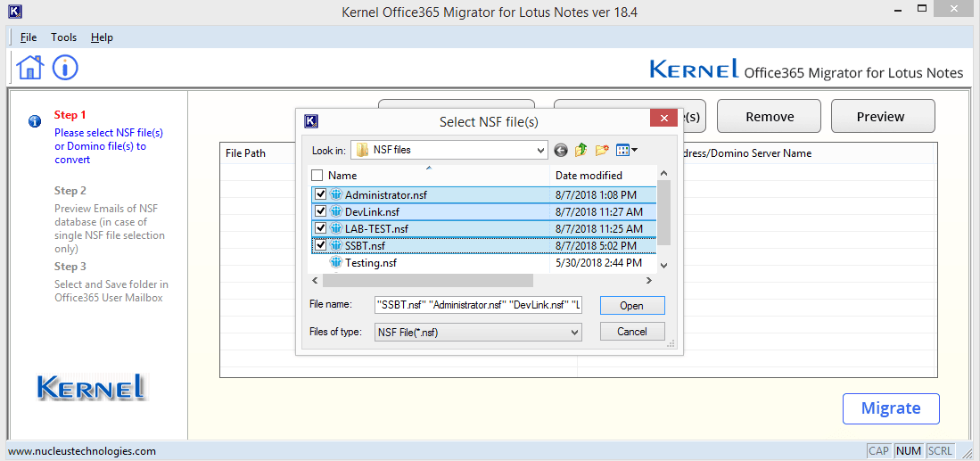Click the vertical scrollbar up arrow
The image size is (980, 461).
[x=663, y=173]
